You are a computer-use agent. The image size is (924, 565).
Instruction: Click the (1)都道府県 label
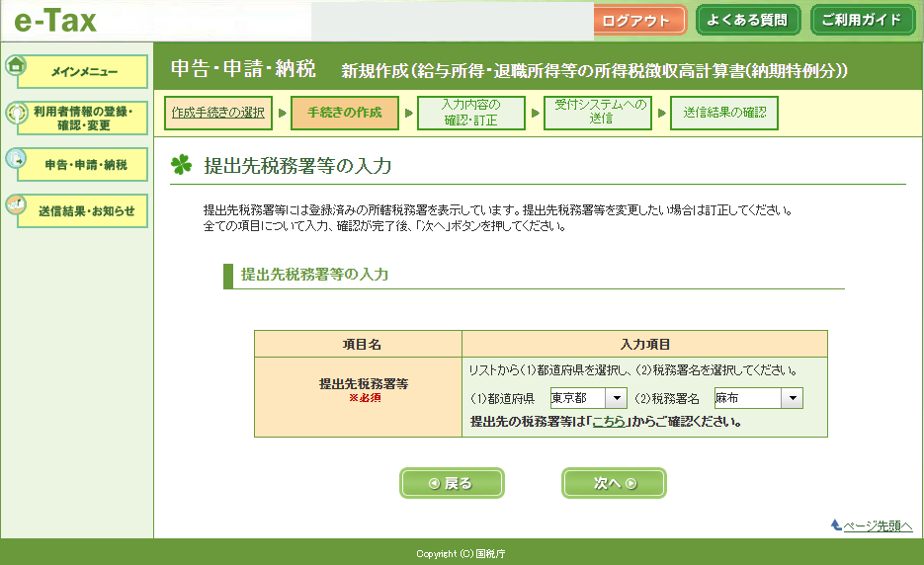[502, 399]
